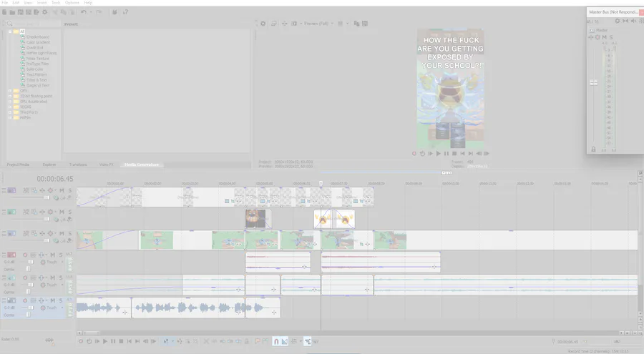Click the Undo arrow icon
This screenshot has width=644, height=354.
(84, 12)
